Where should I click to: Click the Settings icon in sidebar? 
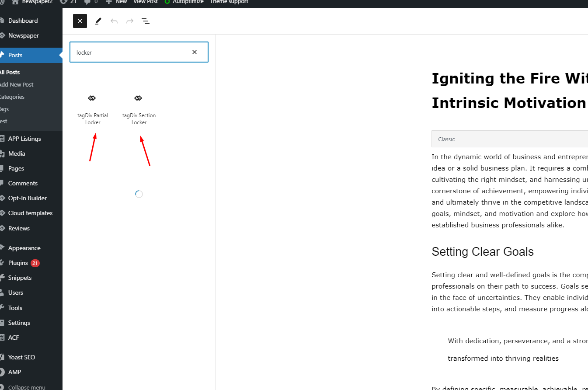coord(2,323)
